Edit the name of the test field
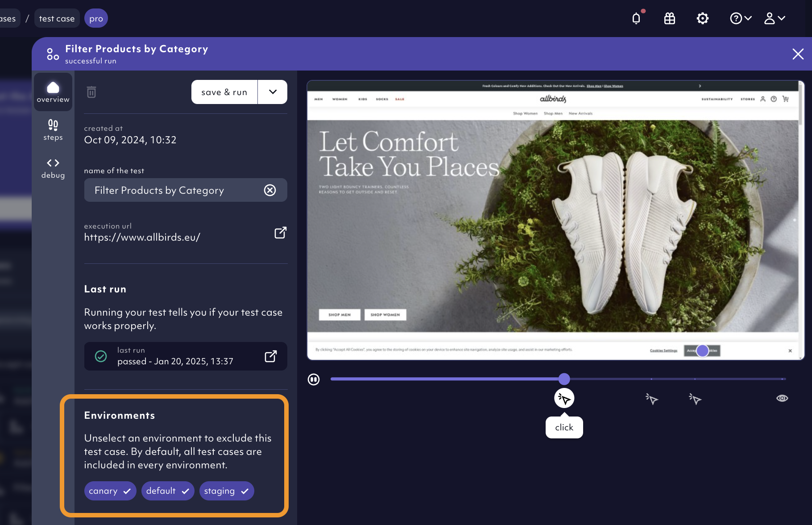Viewport: 812px width, 525px height. click(186, 190)
